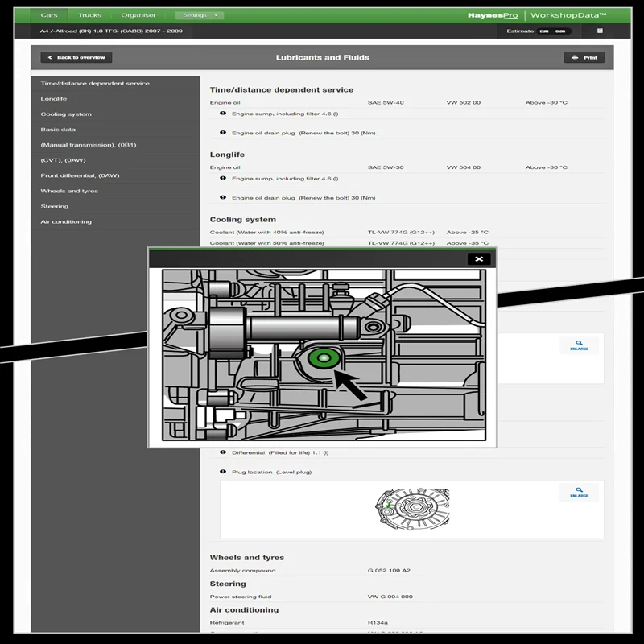Screen dimensions: 644x644
Task: Click the vehicle title A4 /-Allroad 1.8 TFSi
Action: click(x=111, y=31)
